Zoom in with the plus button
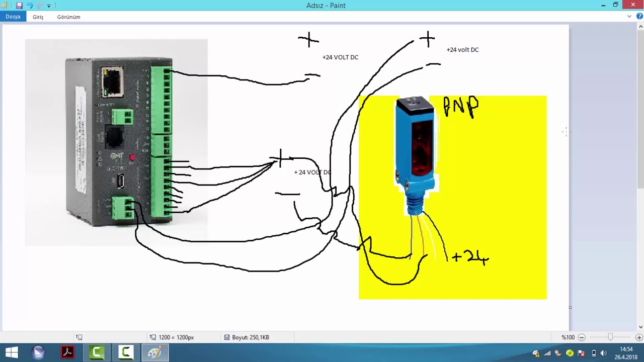Viewport: 644px width, 362px height. tap(639, 337)
